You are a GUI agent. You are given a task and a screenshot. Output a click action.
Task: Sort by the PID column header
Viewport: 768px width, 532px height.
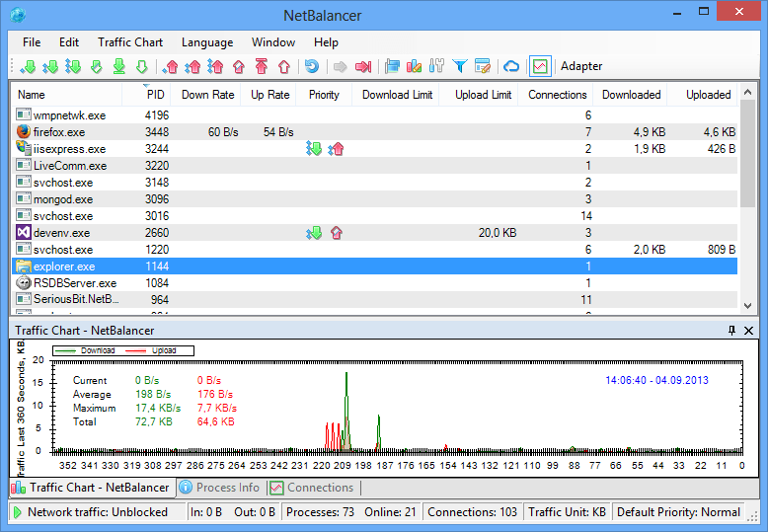click(146, 95)
